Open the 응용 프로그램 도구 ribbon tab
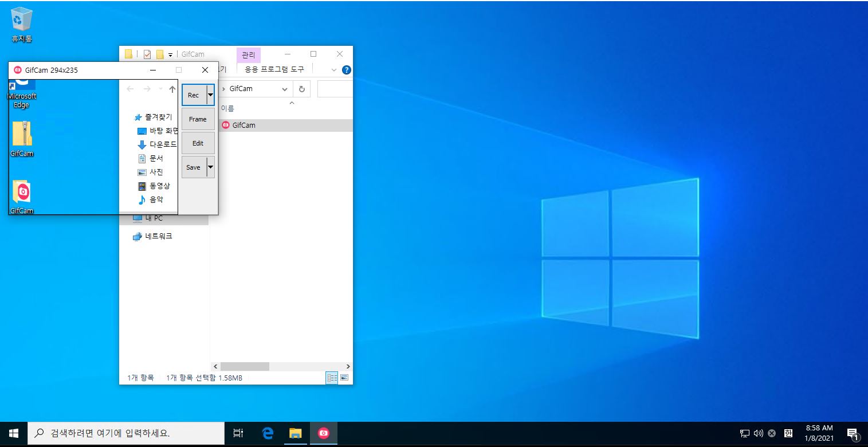 [274, 69]
